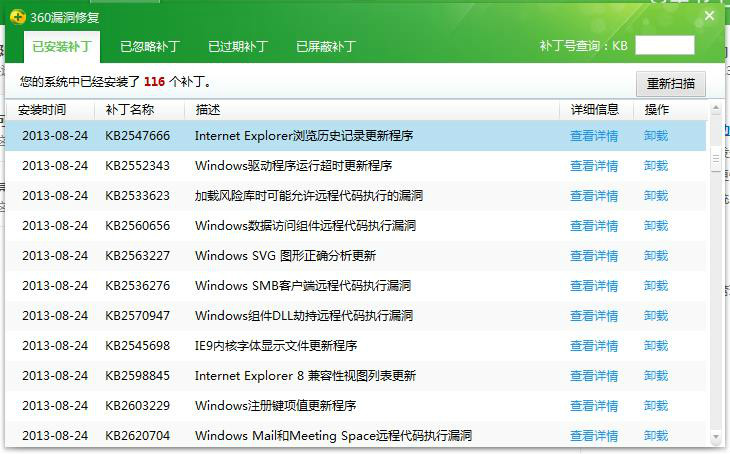Click the 详细信息 column header
This screenshot has height=454, width=730.
tap(595, 110)
